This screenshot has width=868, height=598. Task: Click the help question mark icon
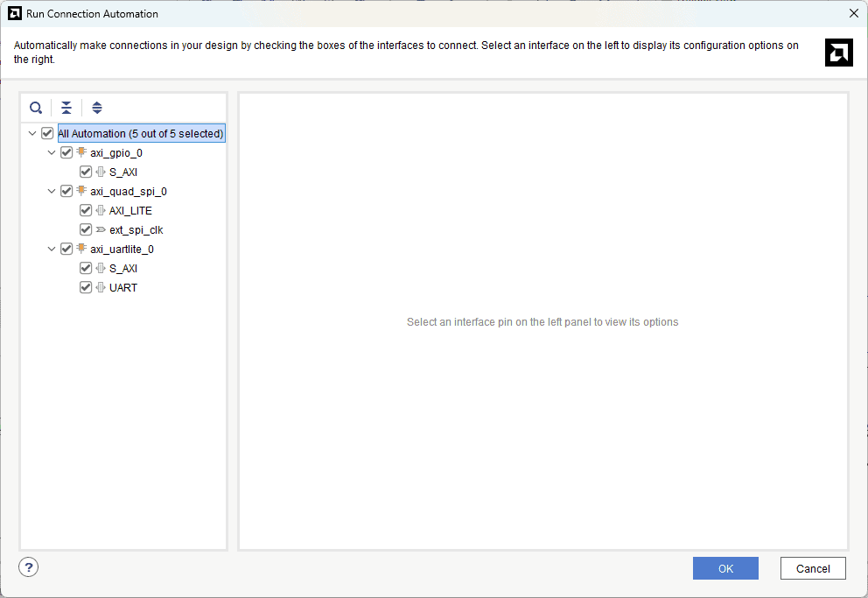29,567
